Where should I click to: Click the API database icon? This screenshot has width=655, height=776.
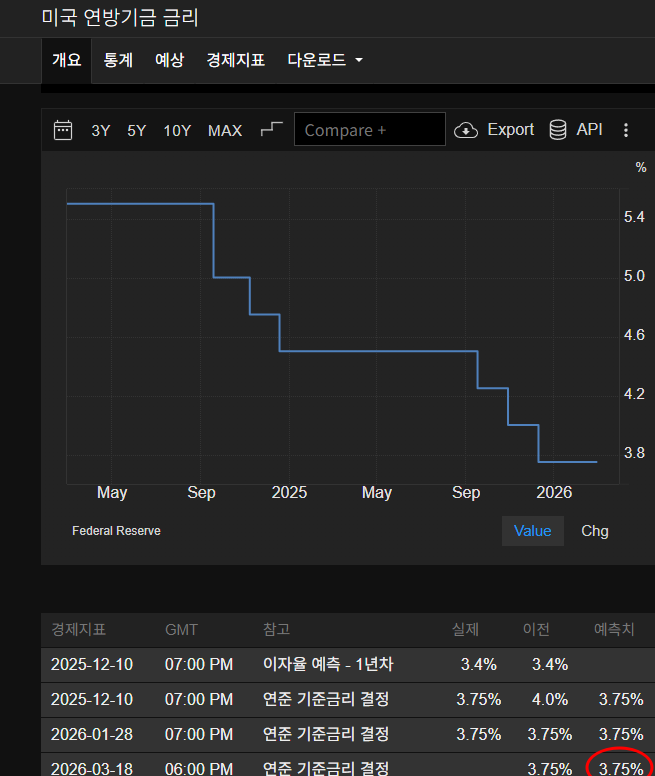pyautogui.click(x=559, y=130)
